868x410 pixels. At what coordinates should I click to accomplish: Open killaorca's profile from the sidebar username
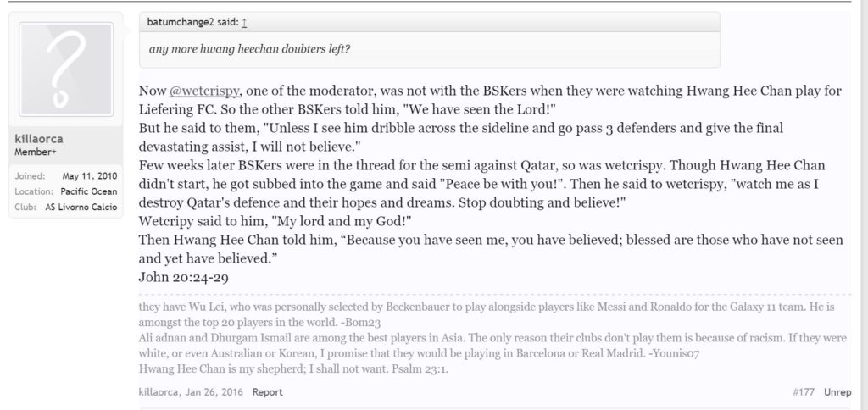click(x=41, y=138)
